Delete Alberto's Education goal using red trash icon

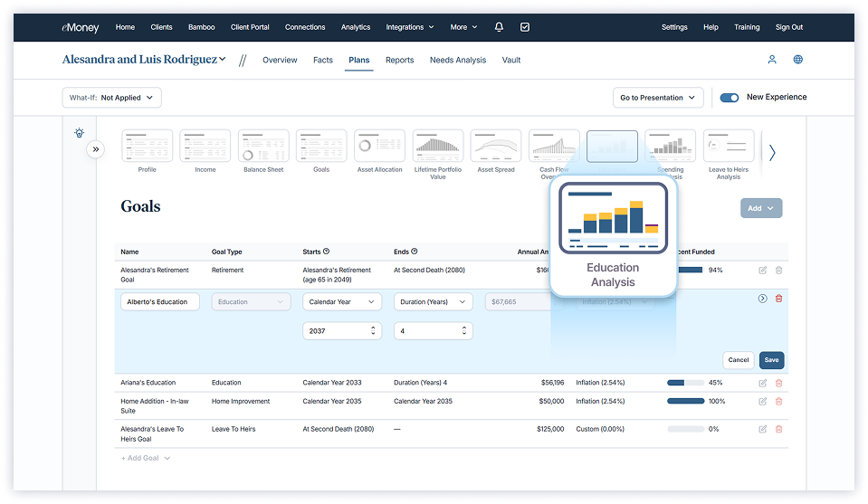click(778, 299)
